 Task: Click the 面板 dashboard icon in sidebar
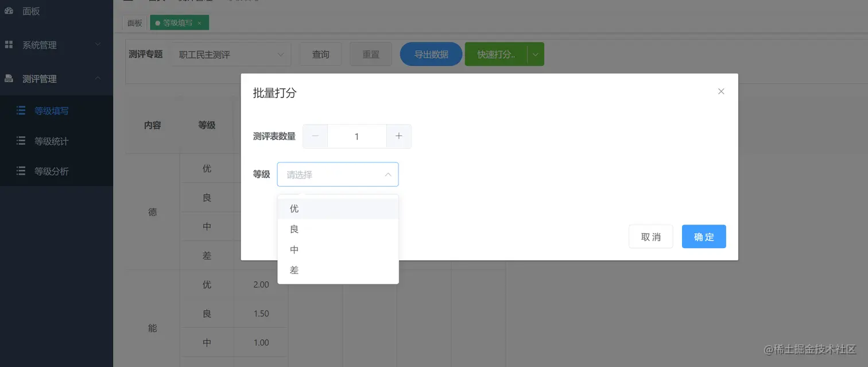tap(9, 11)
